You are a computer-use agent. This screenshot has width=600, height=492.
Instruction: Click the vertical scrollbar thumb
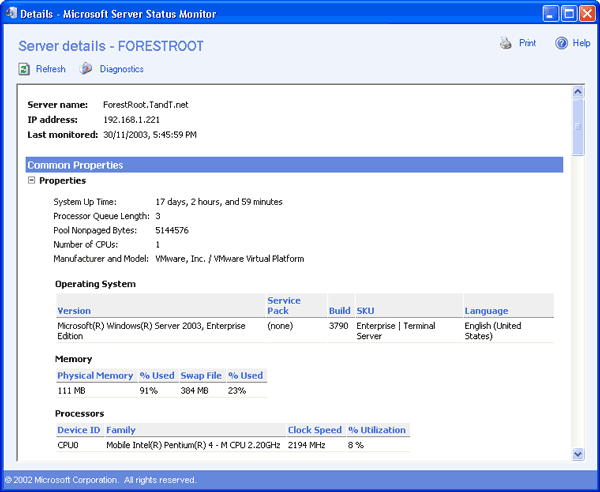pyautogui.click(x=578, y=127)
